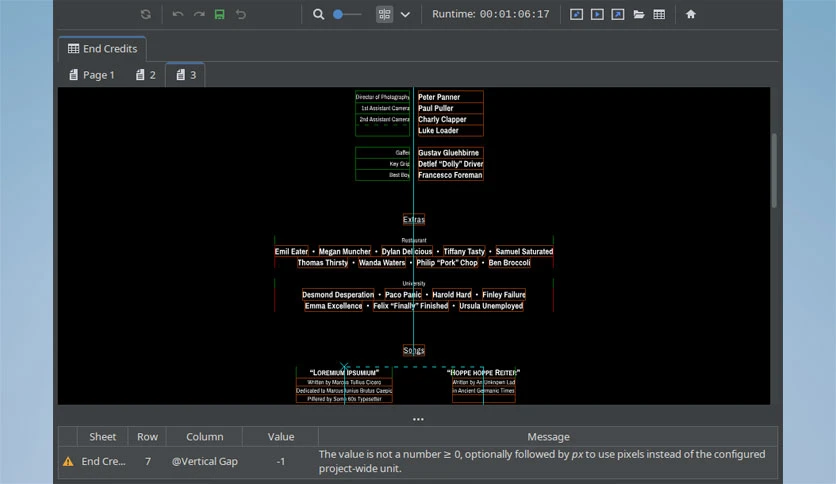836x484 pixels.
Task: Click 'Ben Broccoli' in preview
Action: pos(509,263)
